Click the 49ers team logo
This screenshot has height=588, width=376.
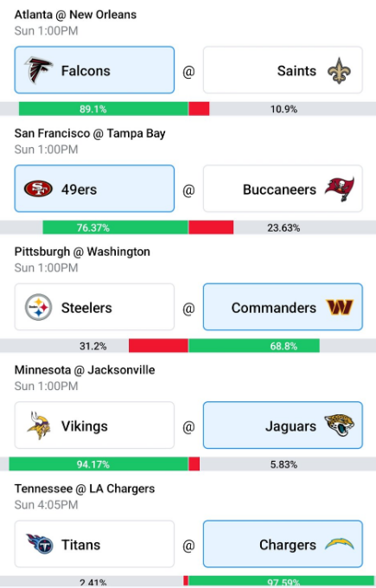click(x=38, y=189)
